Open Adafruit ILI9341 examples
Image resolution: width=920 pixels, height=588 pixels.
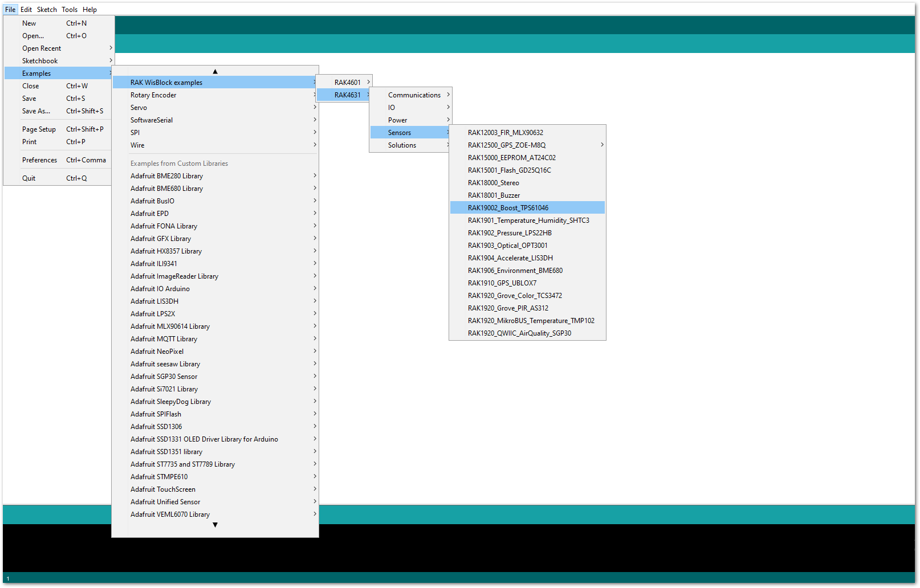click(x=215, y=264)
